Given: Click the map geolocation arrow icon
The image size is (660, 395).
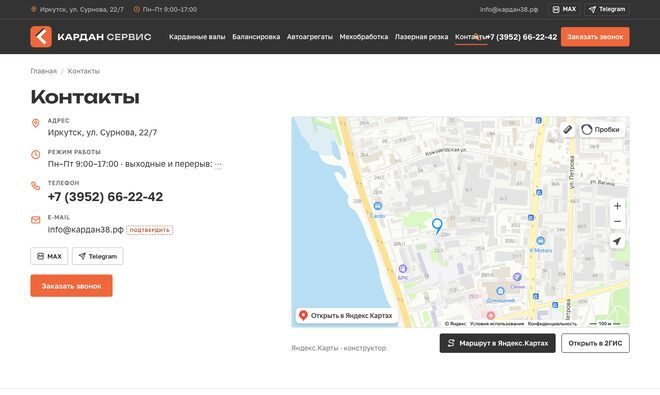Looking at the screenshot, I should (x=617, y=241).
